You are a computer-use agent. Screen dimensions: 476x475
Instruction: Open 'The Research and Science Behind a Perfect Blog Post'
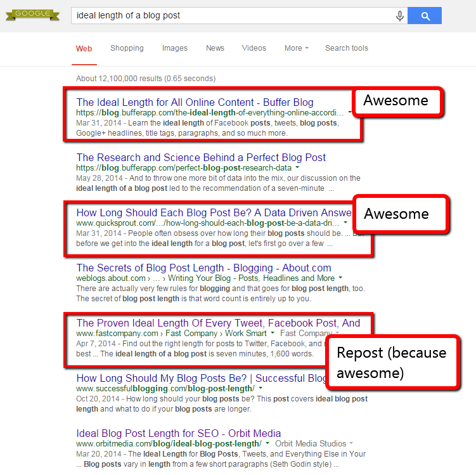[x=201, y=158]
